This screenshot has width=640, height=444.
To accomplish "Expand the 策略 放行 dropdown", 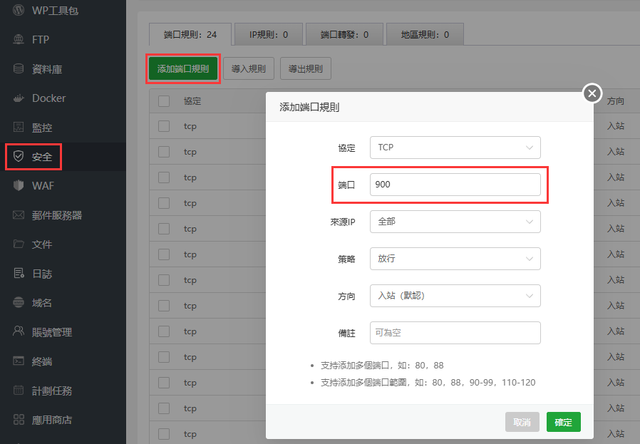I will 454,258.
